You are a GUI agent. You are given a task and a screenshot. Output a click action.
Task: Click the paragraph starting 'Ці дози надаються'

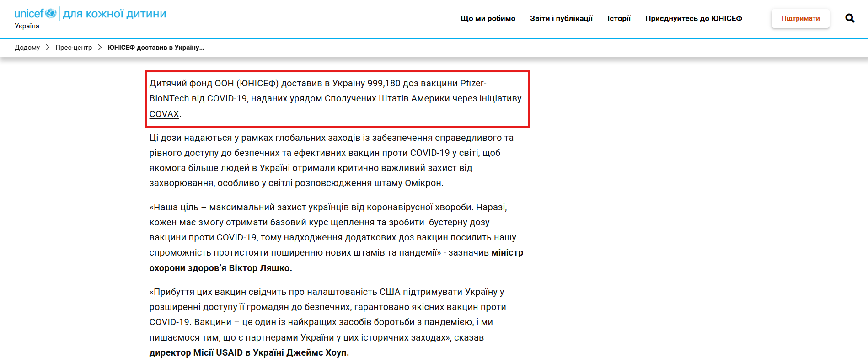click(332, 160)
